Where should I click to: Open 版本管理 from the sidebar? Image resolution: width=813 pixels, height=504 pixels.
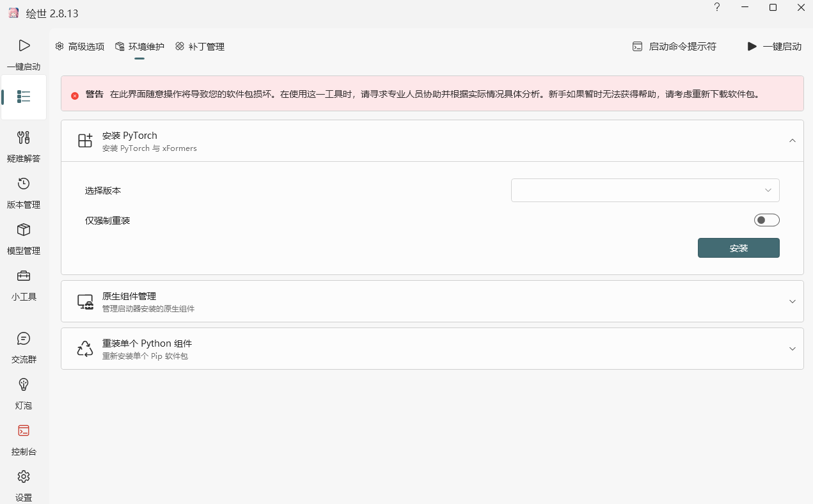[24, 192]
